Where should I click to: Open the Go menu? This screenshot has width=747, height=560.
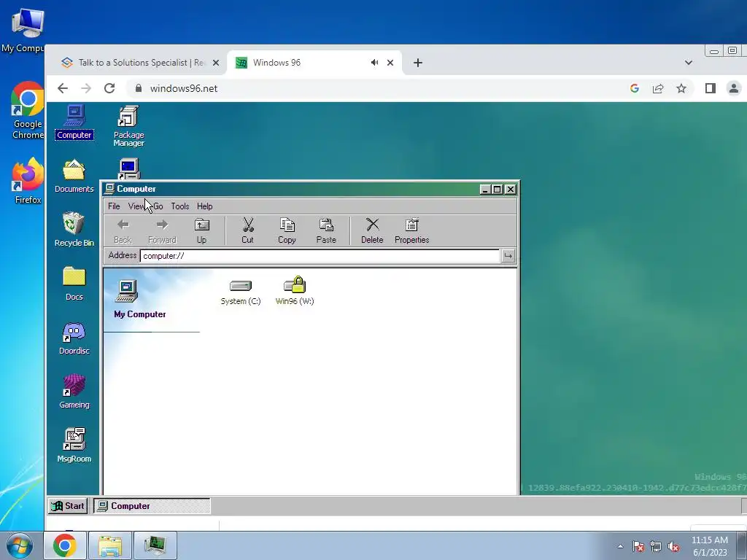click(158, 206)
